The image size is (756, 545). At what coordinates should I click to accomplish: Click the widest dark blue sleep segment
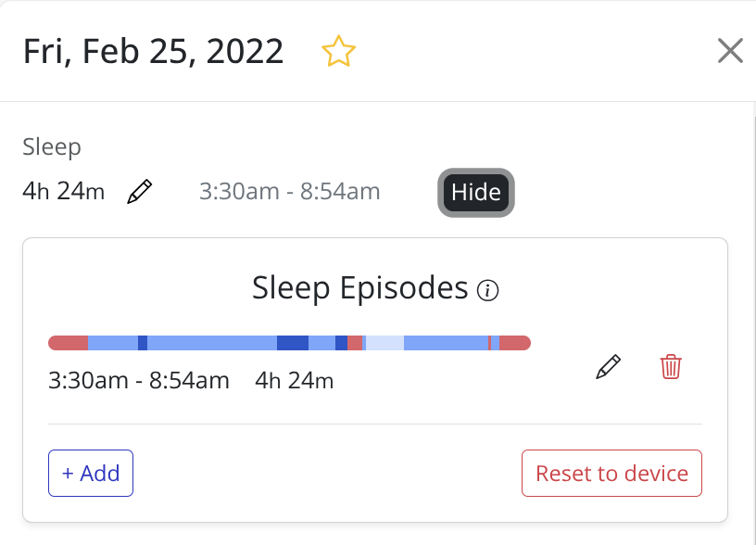292,343
